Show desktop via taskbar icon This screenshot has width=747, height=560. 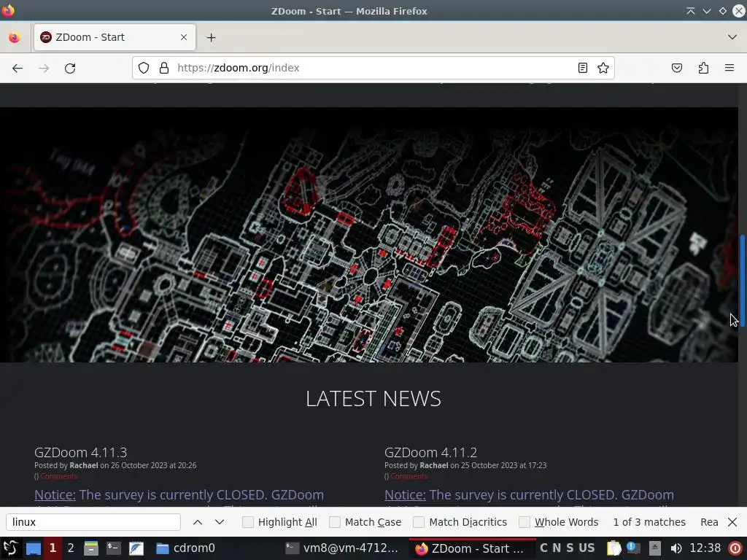[x=33, y=548]
